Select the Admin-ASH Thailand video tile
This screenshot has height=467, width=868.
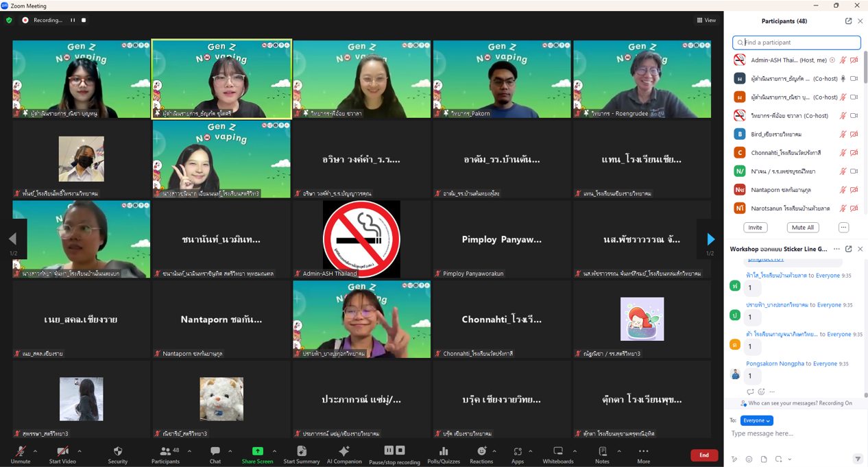point(361,239)
